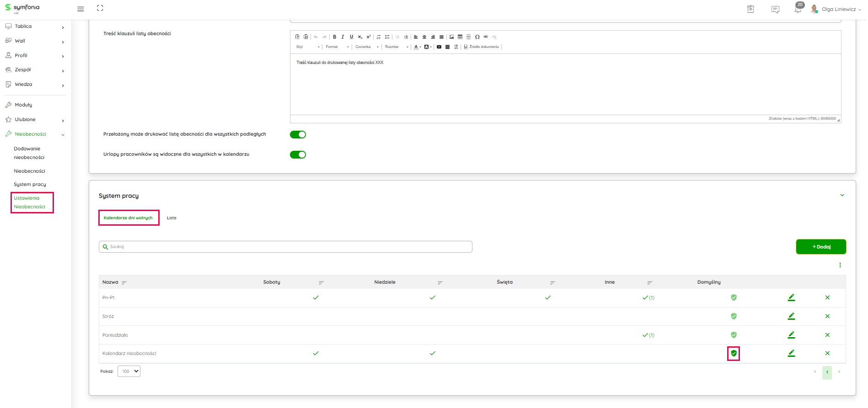Open Źródło dokumentu source view
This screenshot has height=408, width=868.
[x=482, y=47]
